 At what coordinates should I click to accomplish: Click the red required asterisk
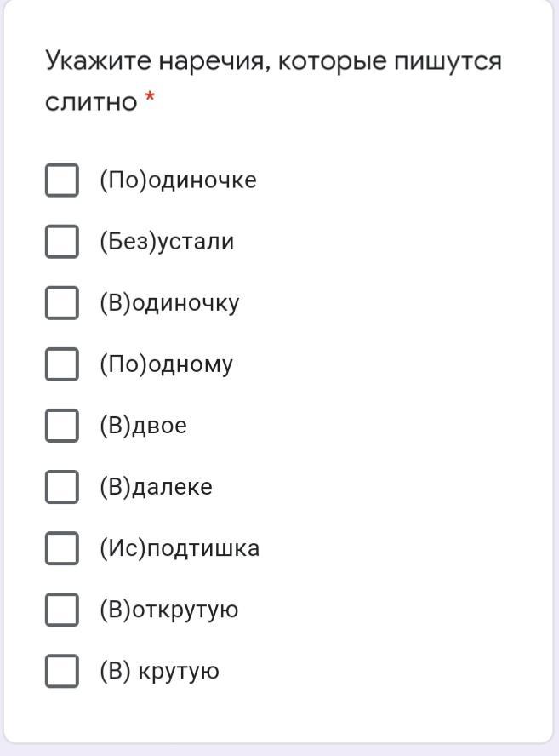150,98
